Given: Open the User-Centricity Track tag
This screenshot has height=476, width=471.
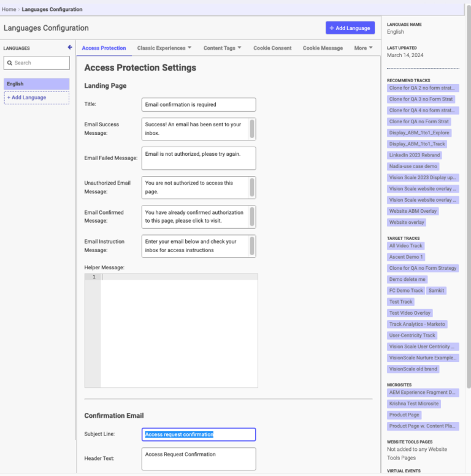Looking at the screenshot, I should (412, 336).
